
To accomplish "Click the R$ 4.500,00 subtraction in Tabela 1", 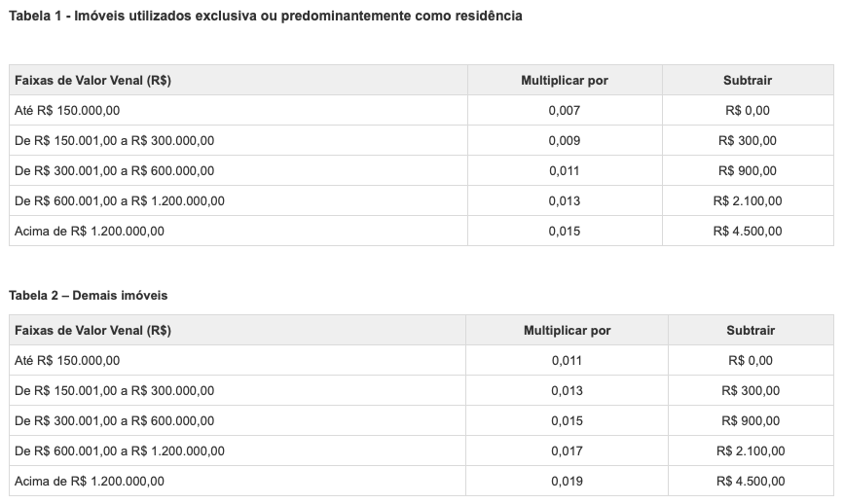I will (748, 232).
